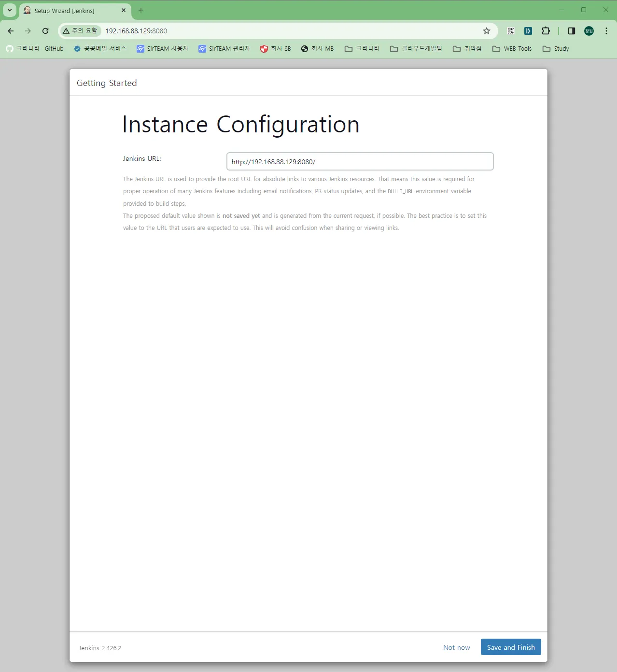Screen dimensions: 617x672
Task: Click Save and Finish button
Action: (x=511, y=647)
